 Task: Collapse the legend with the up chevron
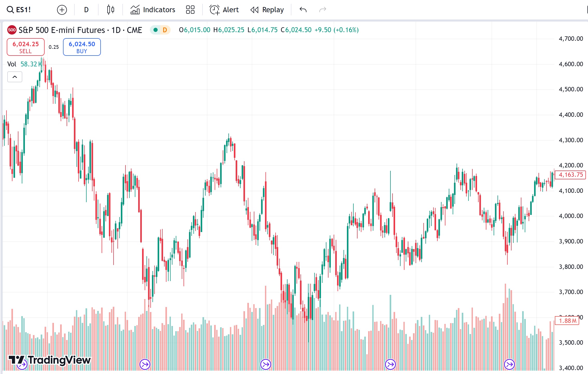pos(15,77)
